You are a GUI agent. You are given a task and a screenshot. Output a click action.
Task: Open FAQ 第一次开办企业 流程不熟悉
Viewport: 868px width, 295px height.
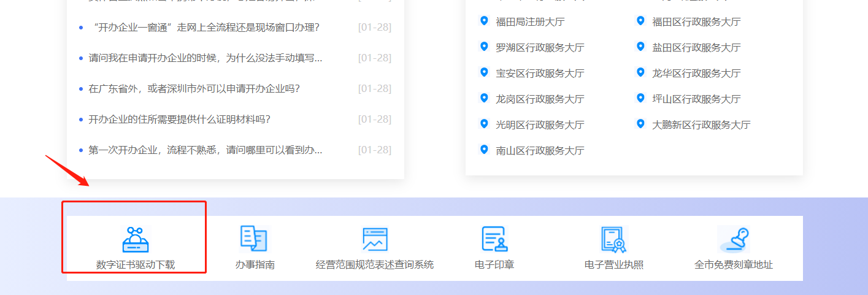(205, 150)
